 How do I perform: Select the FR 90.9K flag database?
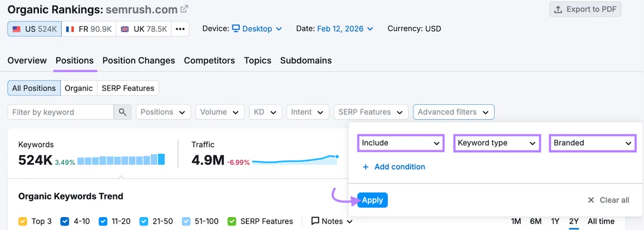(x=89, y=29)
